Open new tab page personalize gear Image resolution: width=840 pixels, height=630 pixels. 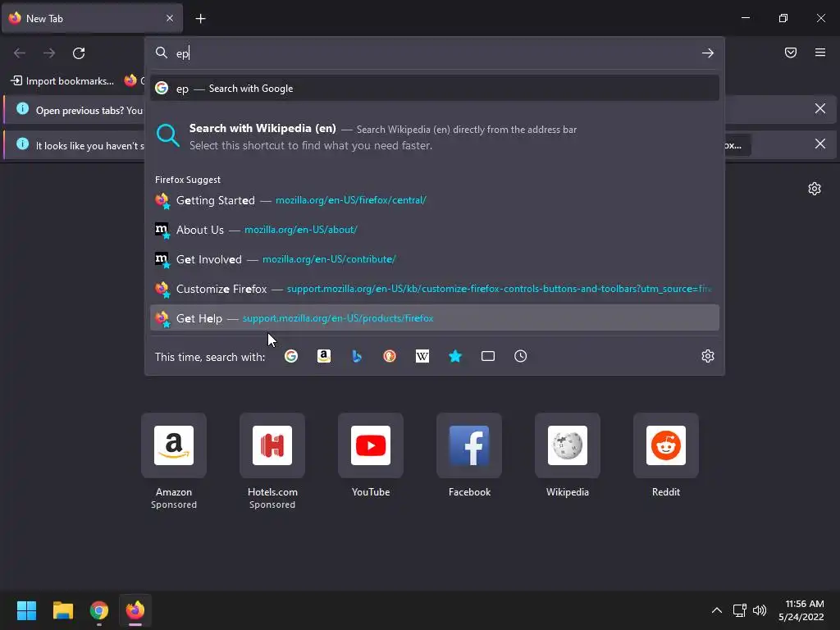(x=815, y=189)
